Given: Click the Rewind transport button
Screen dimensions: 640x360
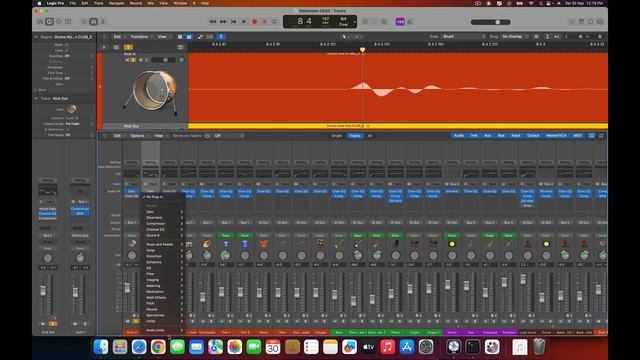Looking at the screenshot, I should (213, 22).
